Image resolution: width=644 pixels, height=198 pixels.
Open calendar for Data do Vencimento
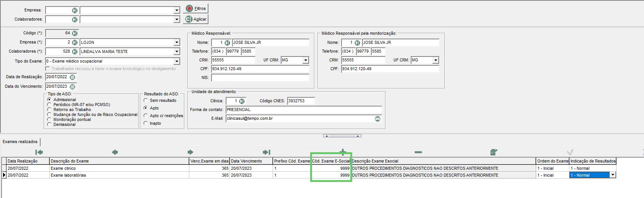click(72, 87)
